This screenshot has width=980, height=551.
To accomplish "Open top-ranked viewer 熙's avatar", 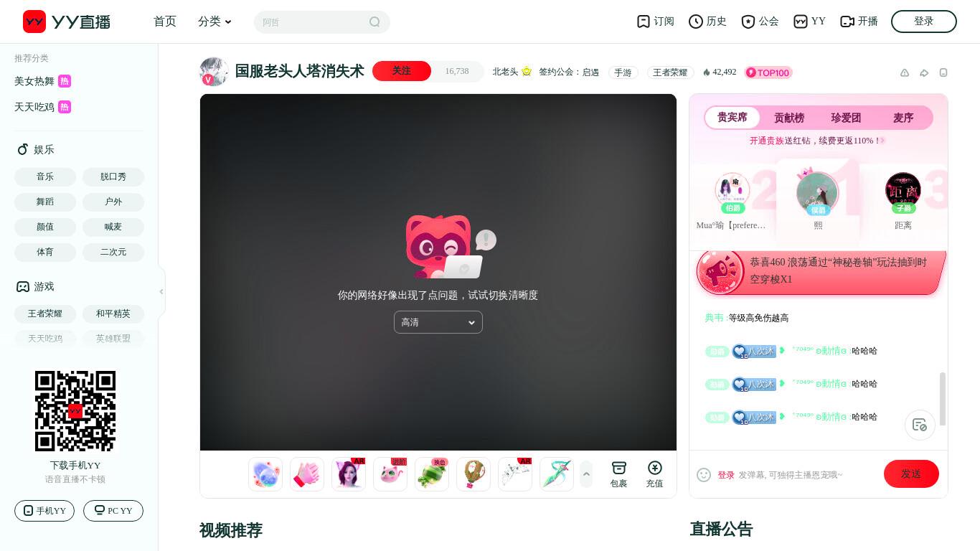I will tap(817, 192).
